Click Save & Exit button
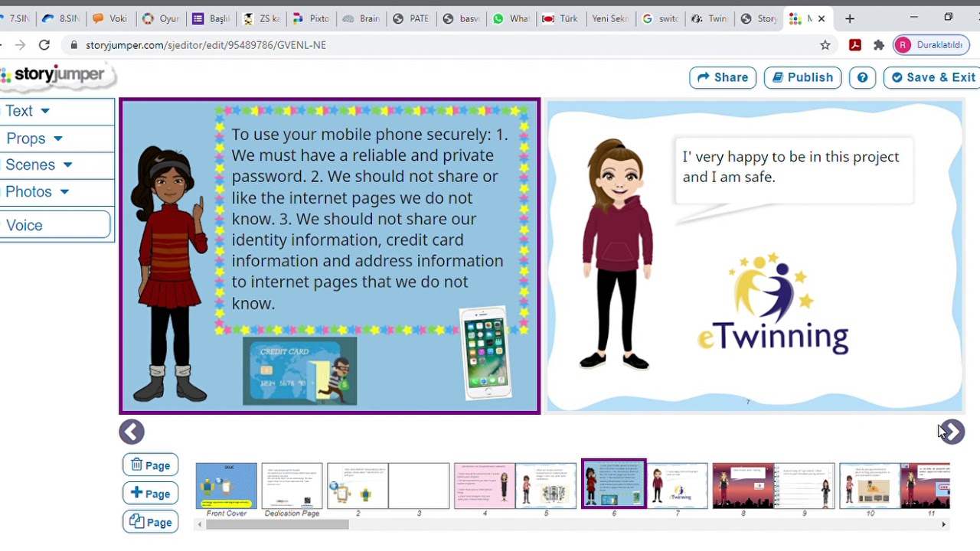Screen dimensions: 980x551 point(933,77)
